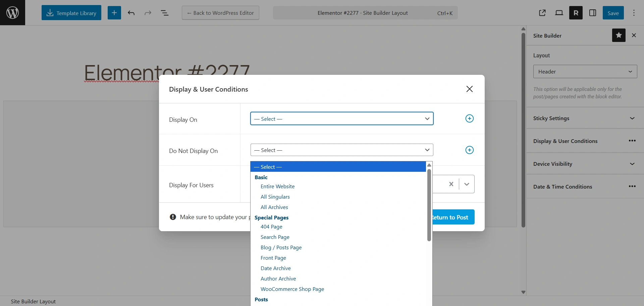
Task: Click the blue plus block inserter icon
Action: tap(114, 13)
